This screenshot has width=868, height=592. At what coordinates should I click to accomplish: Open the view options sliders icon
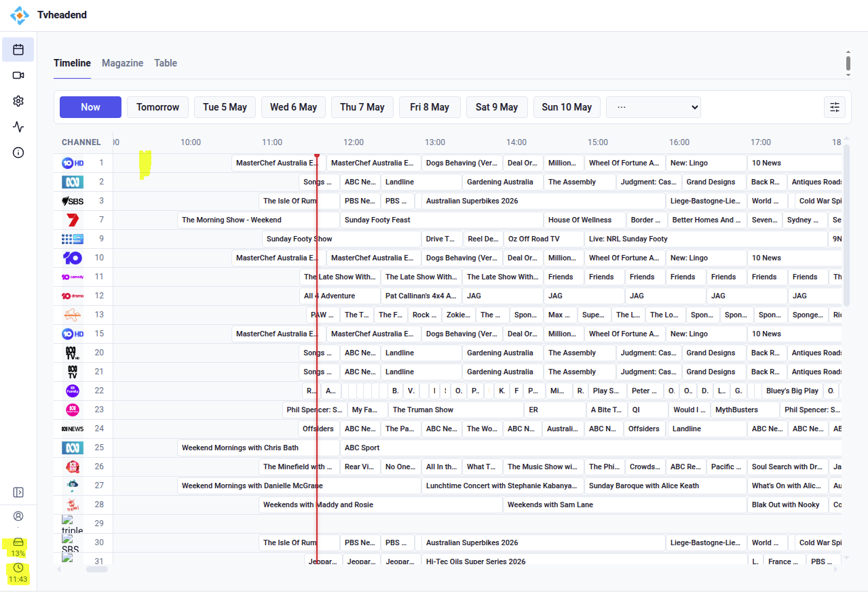[x=835, y=107]
